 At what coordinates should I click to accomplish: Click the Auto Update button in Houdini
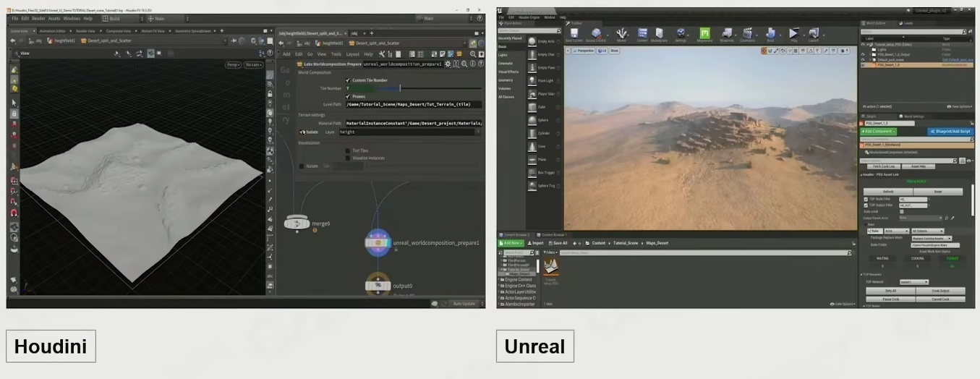[x=464, y=304]
